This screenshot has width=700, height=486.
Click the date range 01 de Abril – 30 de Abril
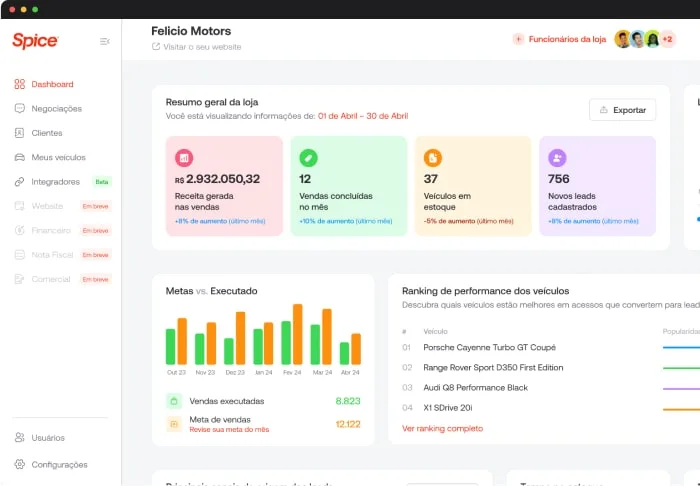[x=363, y=116]
